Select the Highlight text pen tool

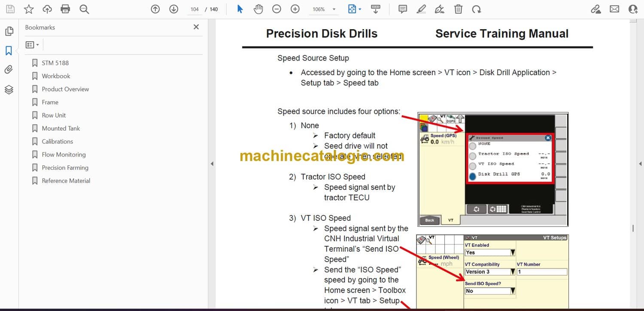[x=421, y=9]
